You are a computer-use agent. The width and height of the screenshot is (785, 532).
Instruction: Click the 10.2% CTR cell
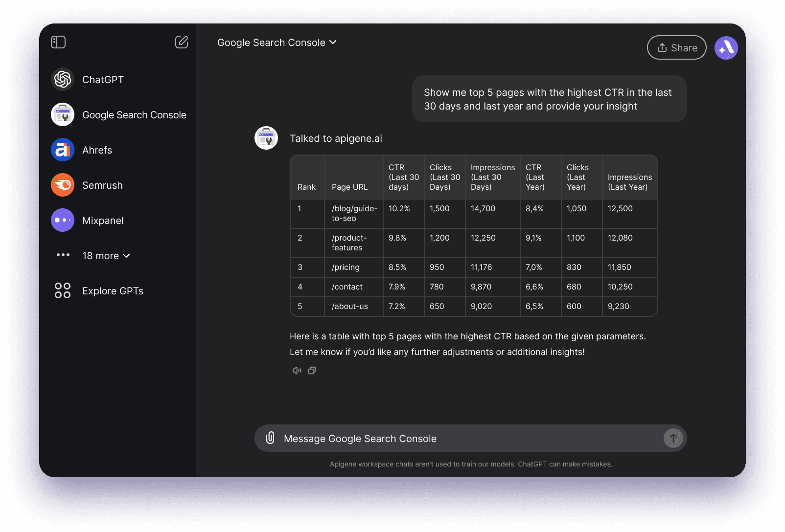tap(404, 214)
